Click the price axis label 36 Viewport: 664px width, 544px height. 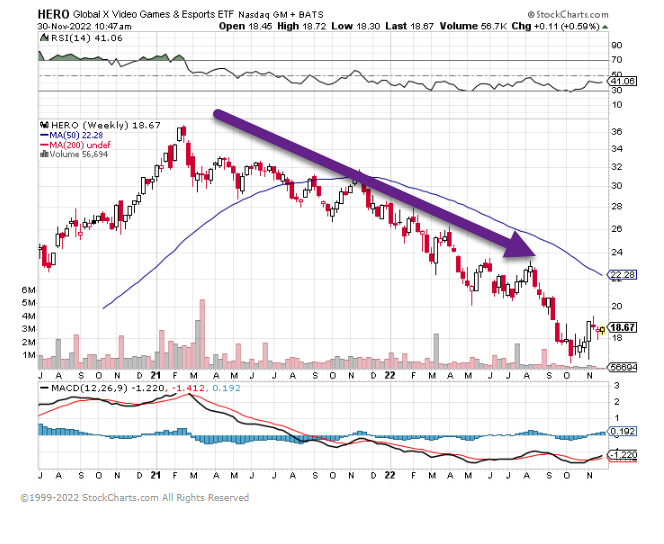click(617, 132)
